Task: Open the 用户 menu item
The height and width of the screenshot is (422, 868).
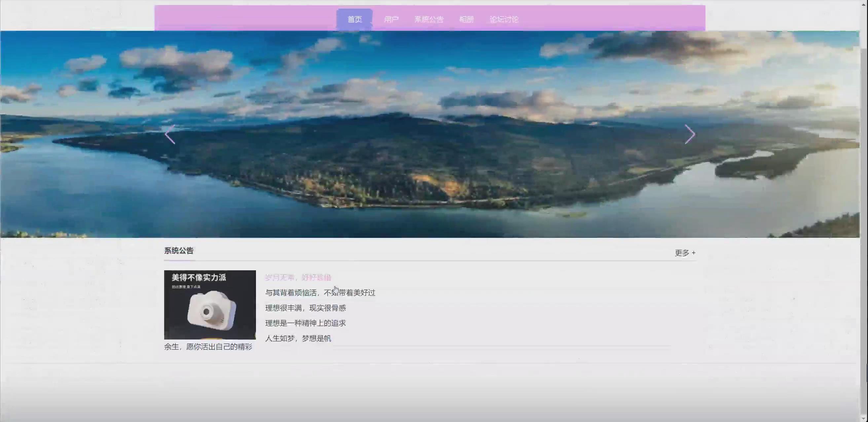Action: pos(391,19)
